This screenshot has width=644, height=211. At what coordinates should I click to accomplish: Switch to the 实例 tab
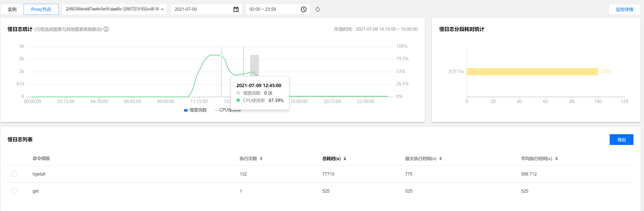coord(12,9)
